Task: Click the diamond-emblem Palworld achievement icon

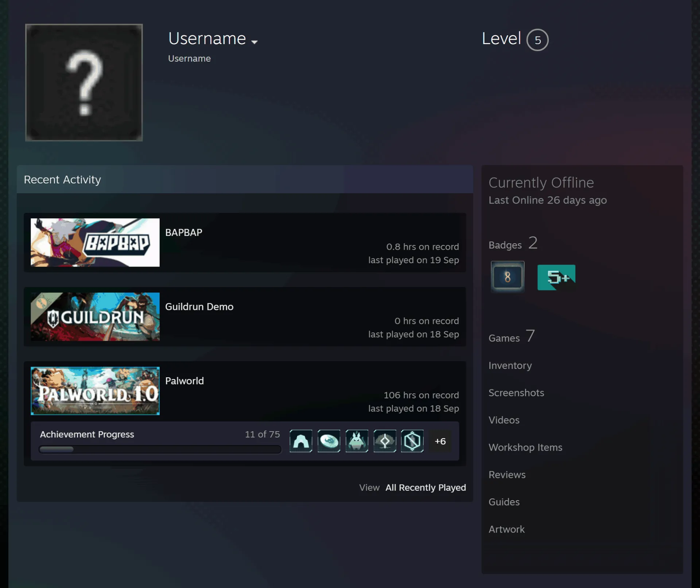Action: [385, 441]
